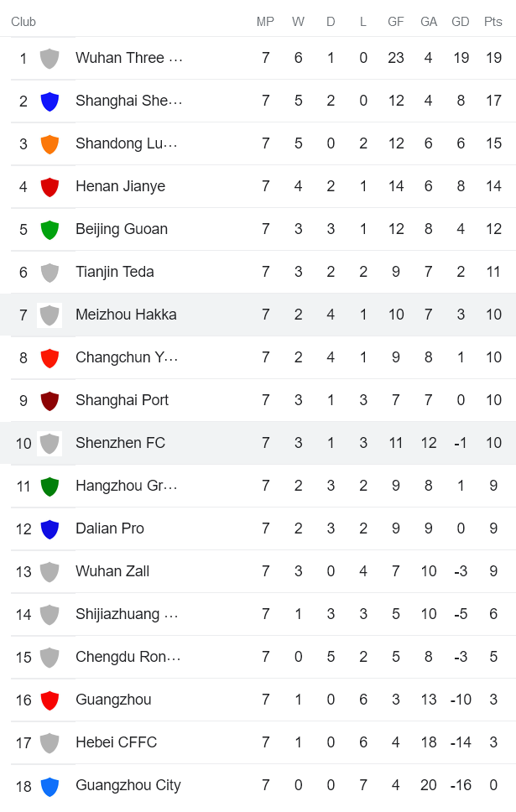516x812 pixels.
Task: Click the blue Shanghai Shenhua shield badge
Action: tap(50, 101)
